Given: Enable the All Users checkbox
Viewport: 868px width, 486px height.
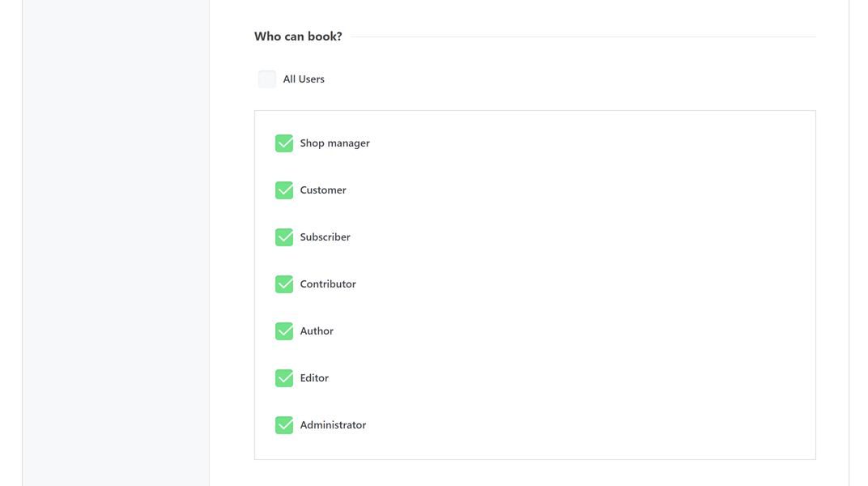Looking at the screenshot, I should [267, 79].
